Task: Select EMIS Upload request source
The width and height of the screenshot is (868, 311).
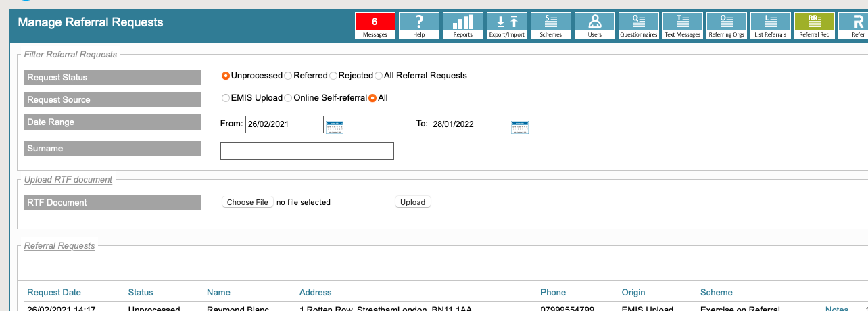Action: point(226,98)
